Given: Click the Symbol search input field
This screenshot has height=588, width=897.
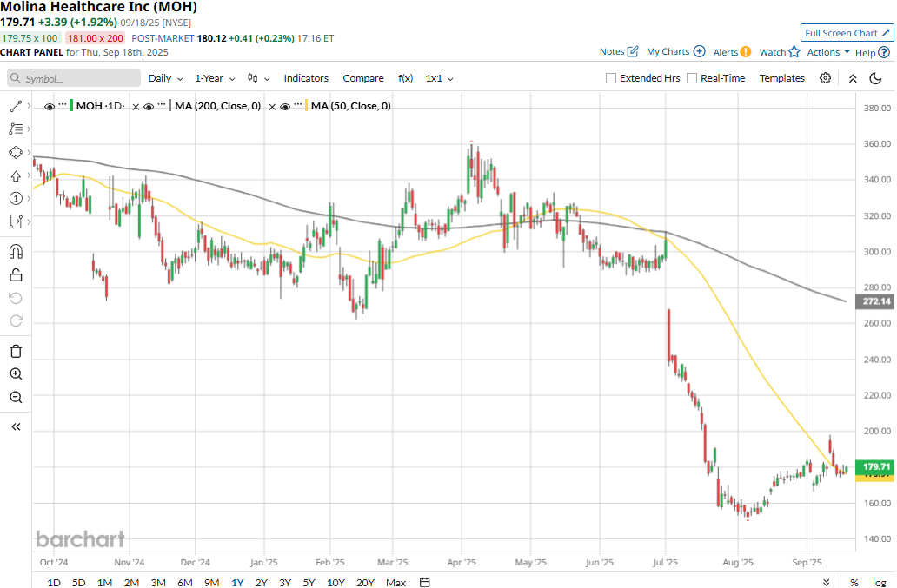Looking at the screenshot, I should 74,78.
